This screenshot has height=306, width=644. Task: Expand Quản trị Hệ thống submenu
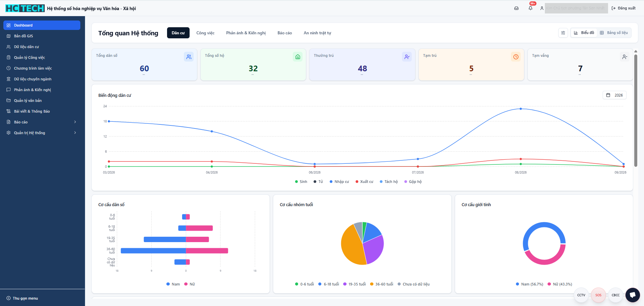click(42, 133)
